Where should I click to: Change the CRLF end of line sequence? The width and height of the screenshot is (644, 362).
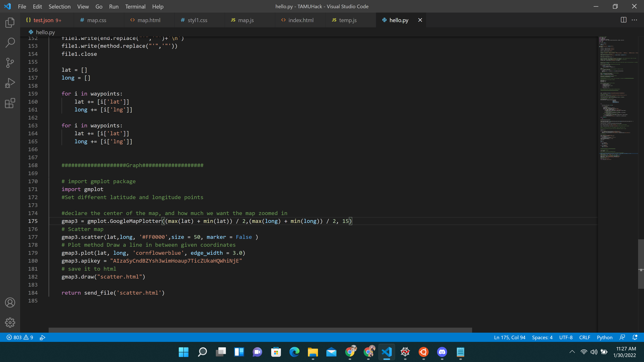tap(584, 337)
